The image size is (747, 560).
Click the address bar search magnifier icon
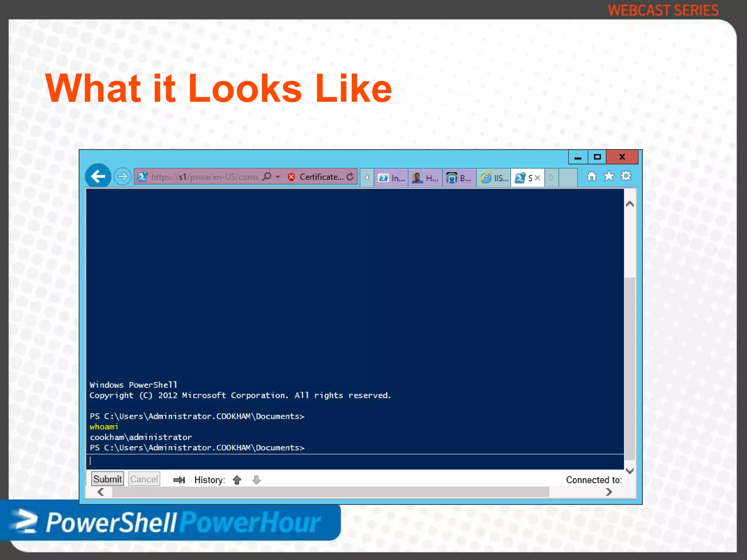pos(267,177)
